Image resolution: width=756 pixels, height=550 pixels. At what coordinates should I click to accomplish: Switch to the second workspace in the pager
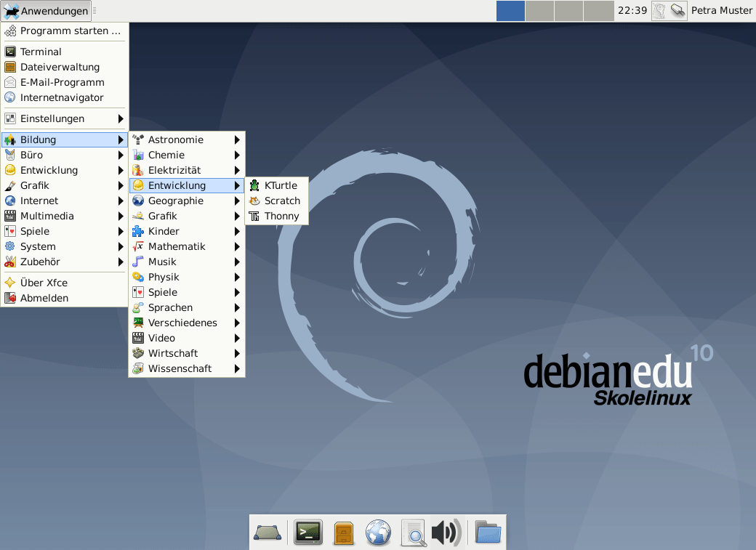click(539, 11)
